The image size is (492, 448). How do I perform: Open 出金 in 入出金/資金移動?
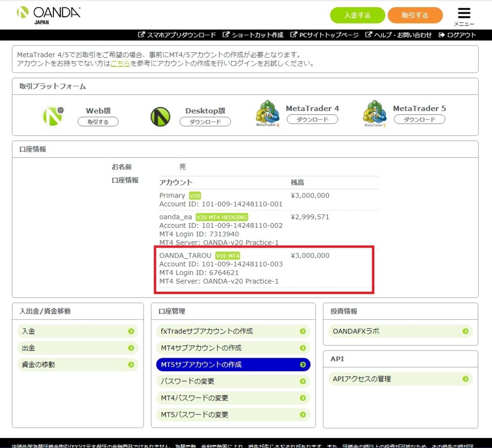tap(78, 348)
